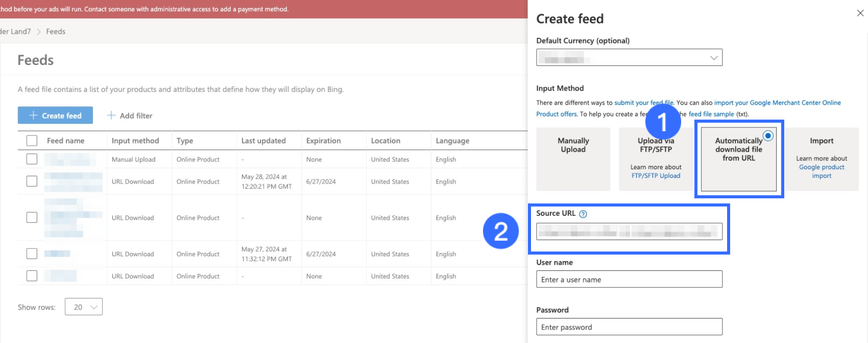Click the Feeds breadcrumb item
868x343 pixels.
click(x=56, y=32)
